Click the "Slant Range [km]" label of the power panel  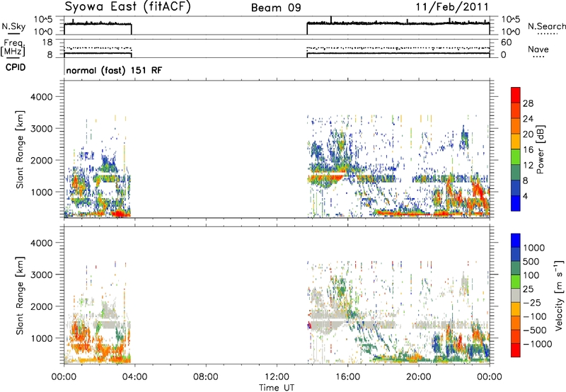pyautogui.click(x=20, y=149)
